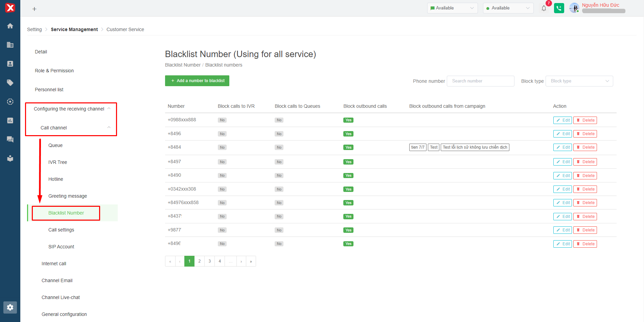Screen dimensions: 644x322
Task: Click the green phone dialer icon
Action: (559, 8)
